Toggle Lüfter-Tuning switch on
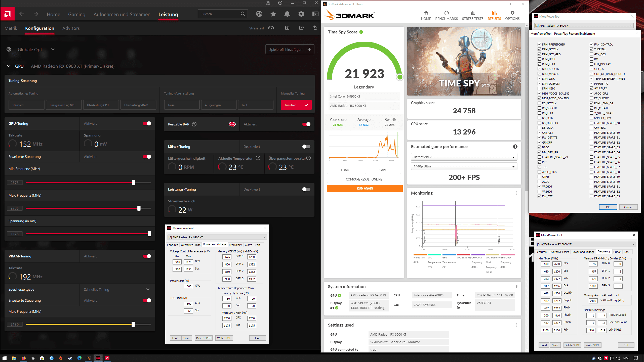The width and height of the screenshot is (644, 362). coord(306,147)
